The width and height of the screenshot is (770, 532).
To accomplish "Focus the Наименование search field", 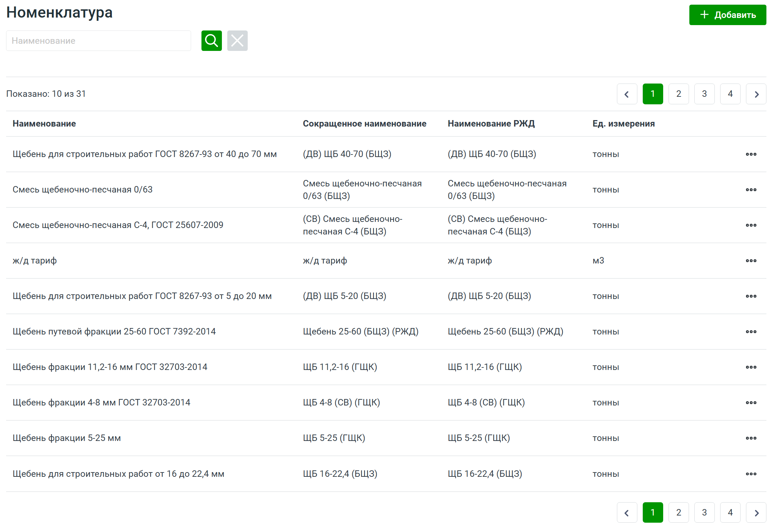I will [x=99, y=41].
